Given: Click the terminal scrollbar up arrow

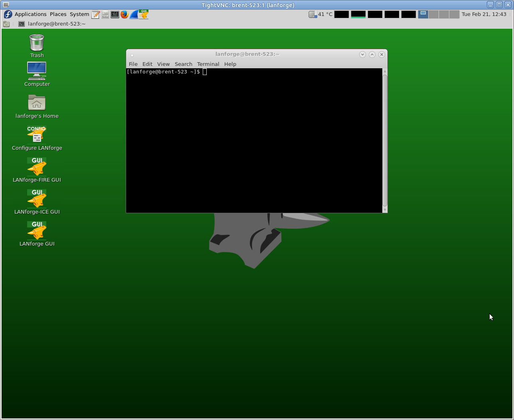Looking at the screenshot, I should click(x=385, y=71).
